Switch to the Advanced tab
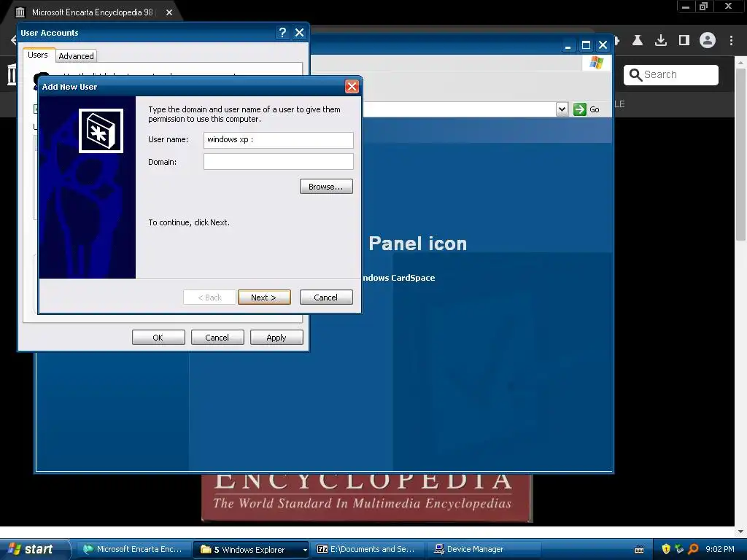The height and width of the screenshot is (560, 747). [x=76, y=55]
